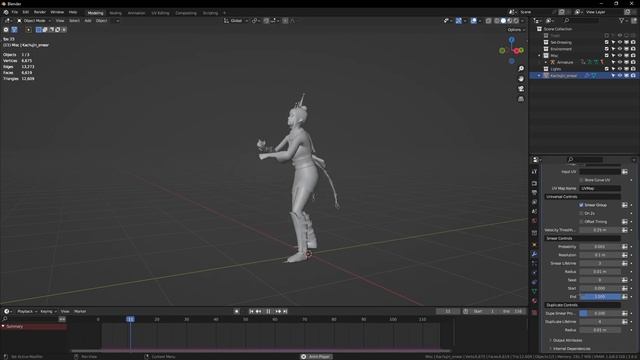This screenshot has width=640, height=360.
Task: Open the Object Mode dropdown
Action: pos(34,21)
